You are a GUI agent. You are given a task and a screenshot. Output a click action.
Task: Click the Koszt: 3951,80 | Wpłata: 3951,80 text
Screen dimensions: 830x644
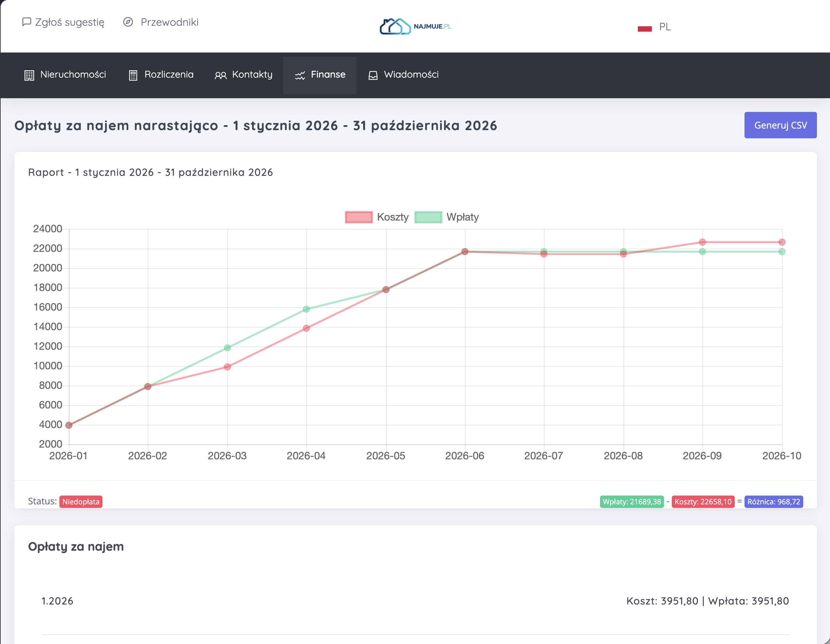coord(708,601)
